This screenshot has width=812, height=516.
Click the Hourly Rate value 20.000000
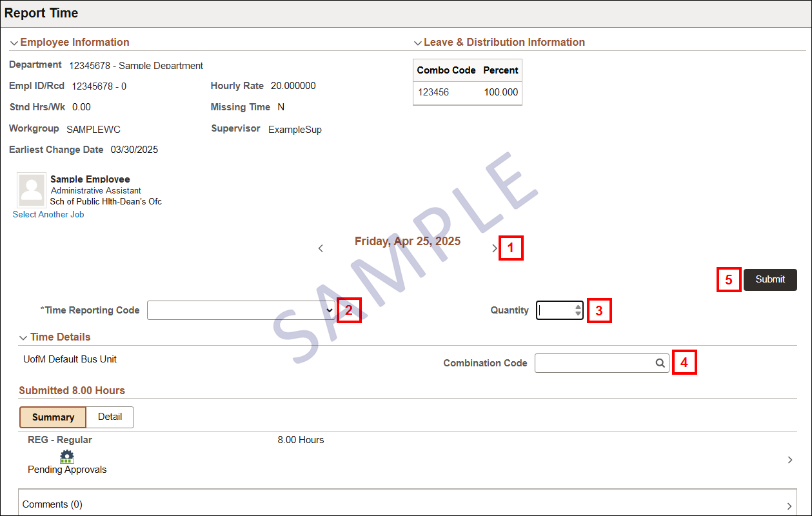coord(293,86)
